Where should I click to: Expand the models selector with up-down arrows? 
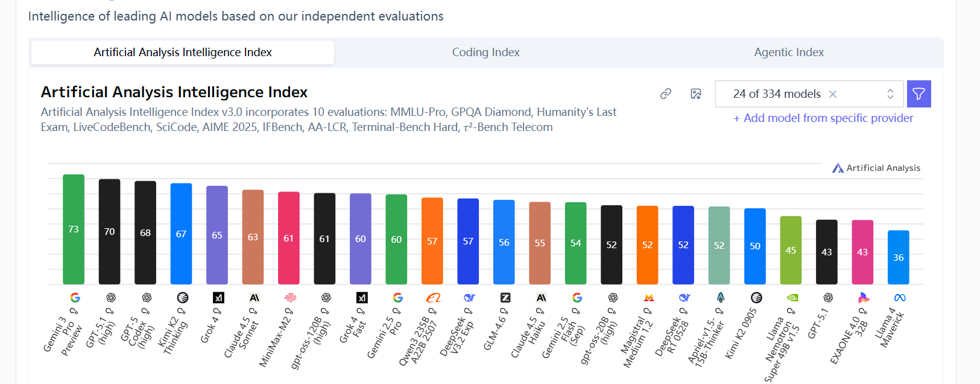click(890, 94)
